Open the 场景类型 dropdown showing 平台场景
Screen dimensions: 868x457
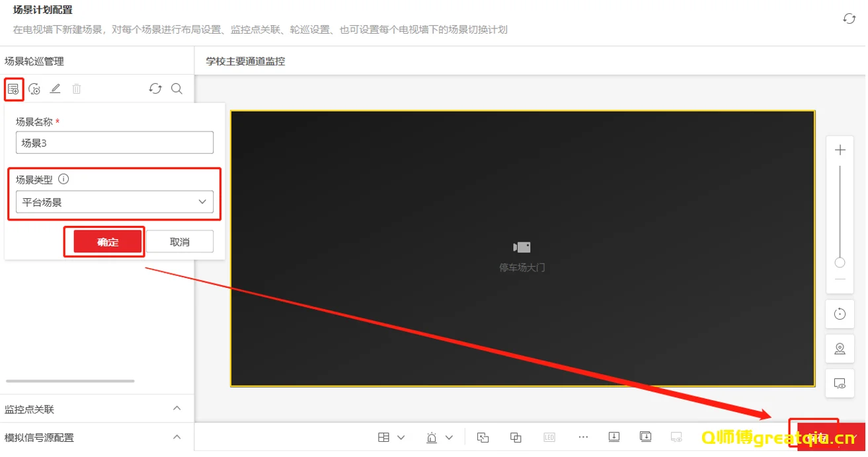click(x=114, y=202)
